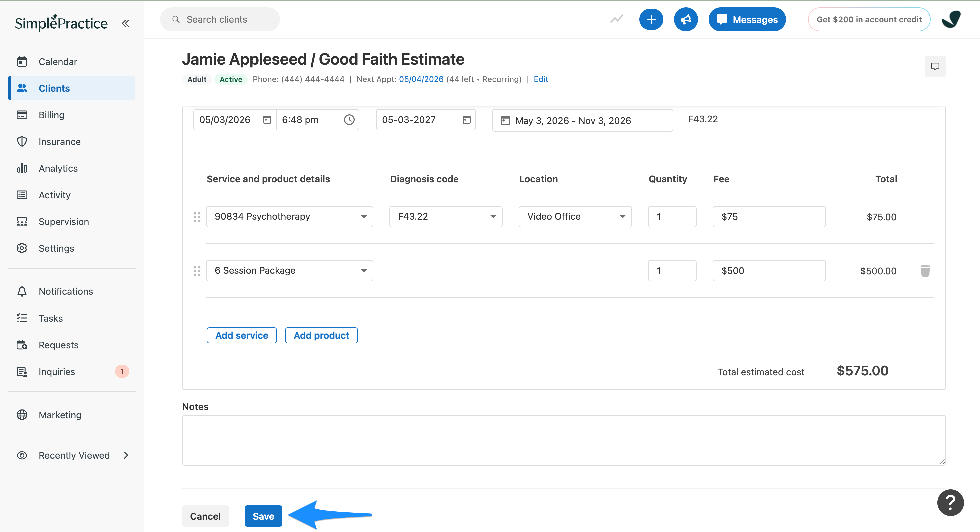This screenshot has width=980, height=532.
Task: Open the F43.22 diagnosis code dropdown
Action: coord(445,217)
